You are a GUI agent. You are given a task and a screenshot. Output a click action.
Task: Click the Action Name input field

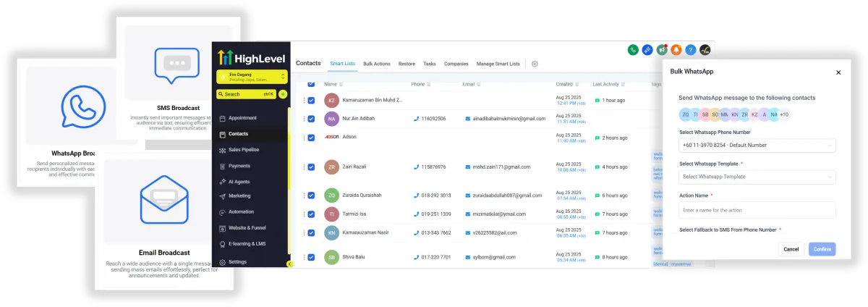coord(757,210)
